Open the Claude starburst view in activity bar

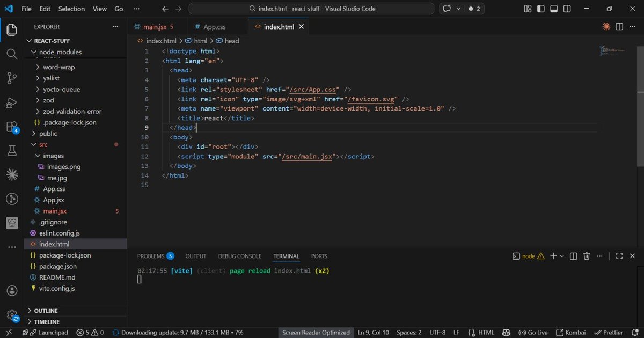[12, 175]
